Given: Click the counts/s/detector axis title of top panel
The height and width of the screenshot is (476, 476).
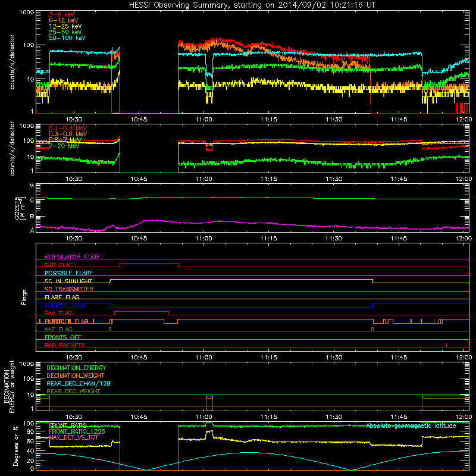Looking at the screenshot, I should point(12,62).
